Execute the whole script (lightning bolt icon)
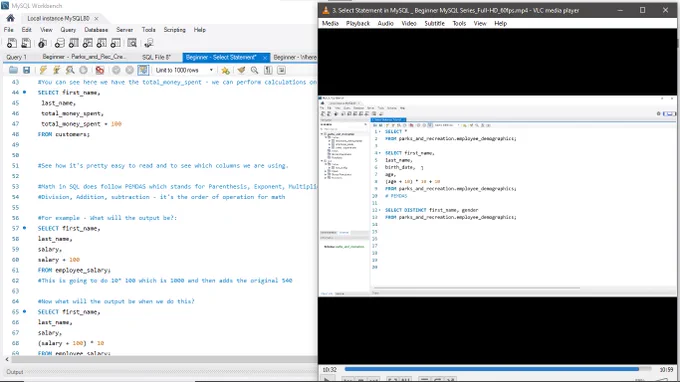Screen dimensions: 680x382 (x=43, y=70)
